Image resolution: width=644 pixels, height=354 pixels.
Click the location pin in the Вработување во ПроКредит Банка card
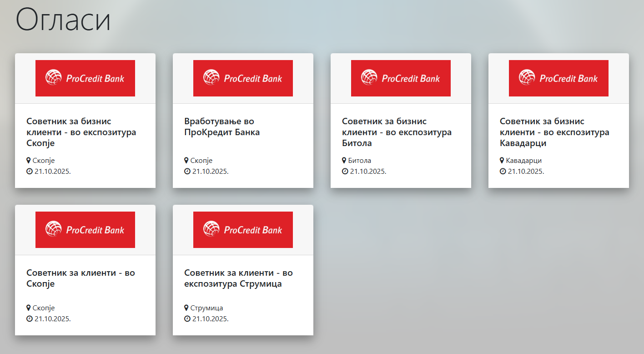tap(186, 161)
